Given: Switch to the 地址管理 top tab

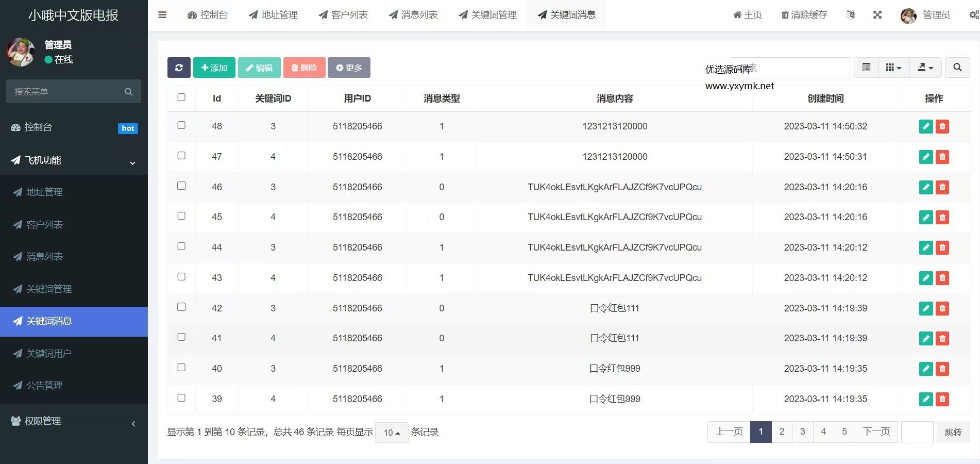Looking at the screenshot, I should click(x=273, y=15).
